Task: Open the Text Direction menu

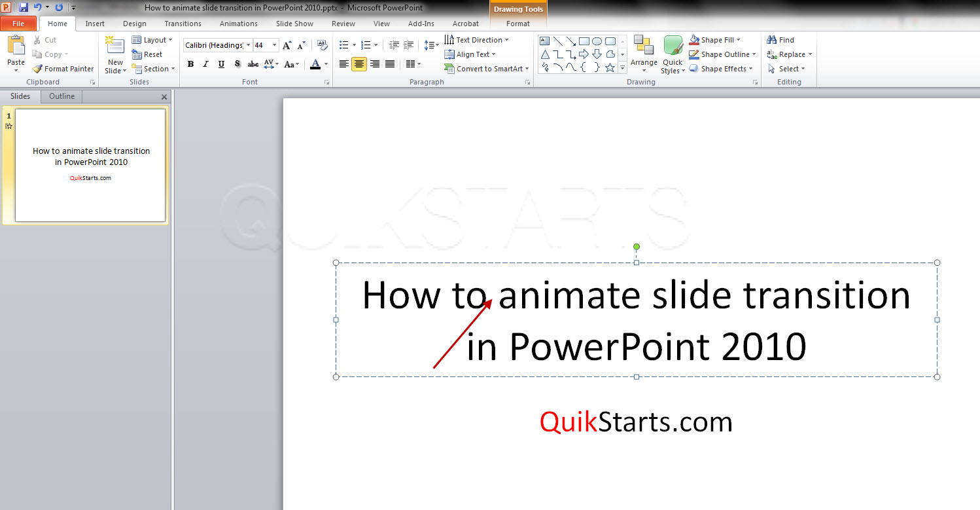Action: coord(476,40)
